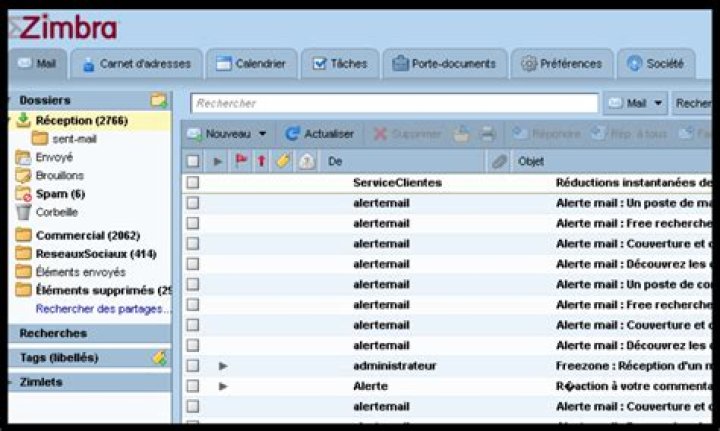Open the Mail search type dropdown
This screenshot has width=720, height=431.
coord(636,103)
